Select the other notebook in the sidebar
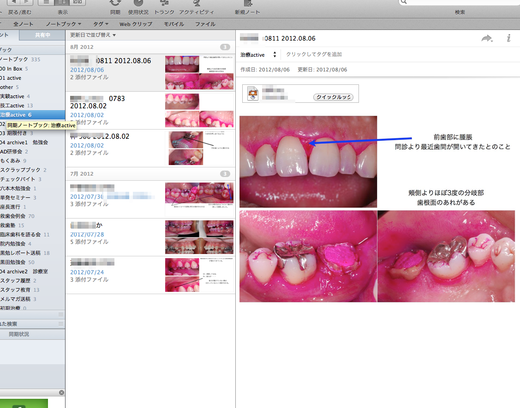This screenshot has height=408, width=520. click(x=32, y=87)
